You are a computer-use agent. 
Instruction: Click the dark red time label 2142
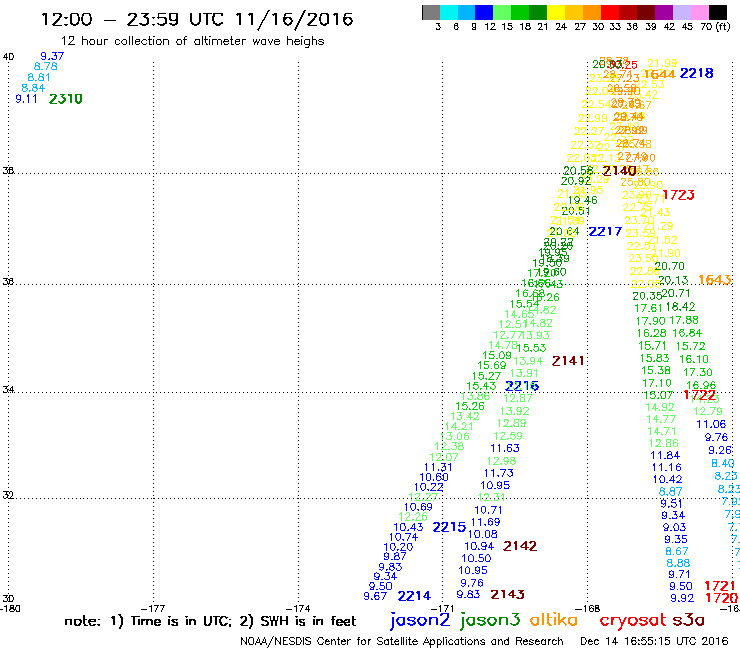tap(520, 546)
